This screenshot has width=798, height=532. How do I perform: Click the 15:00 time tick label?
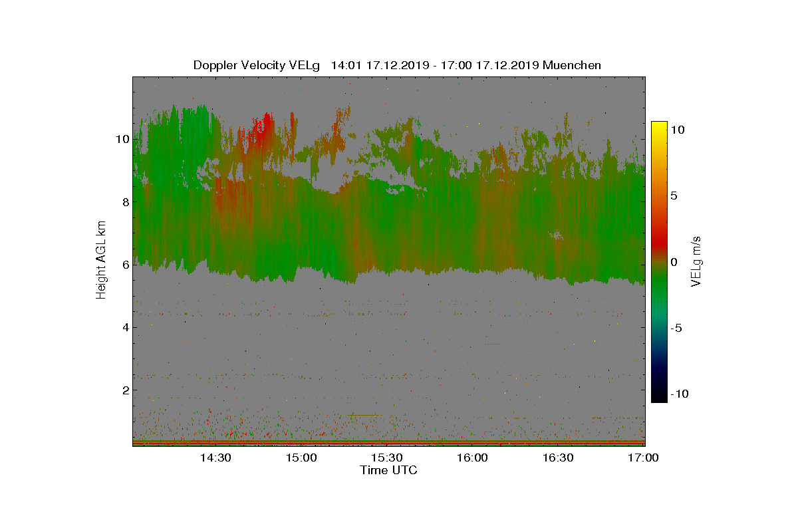pos(301,458)
